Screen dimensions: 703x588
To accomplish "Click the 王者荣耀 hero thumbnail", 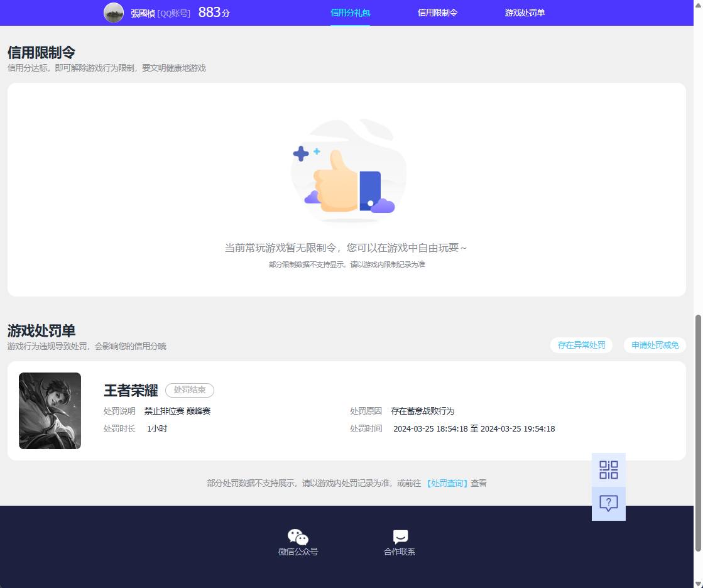I will 50,410.
